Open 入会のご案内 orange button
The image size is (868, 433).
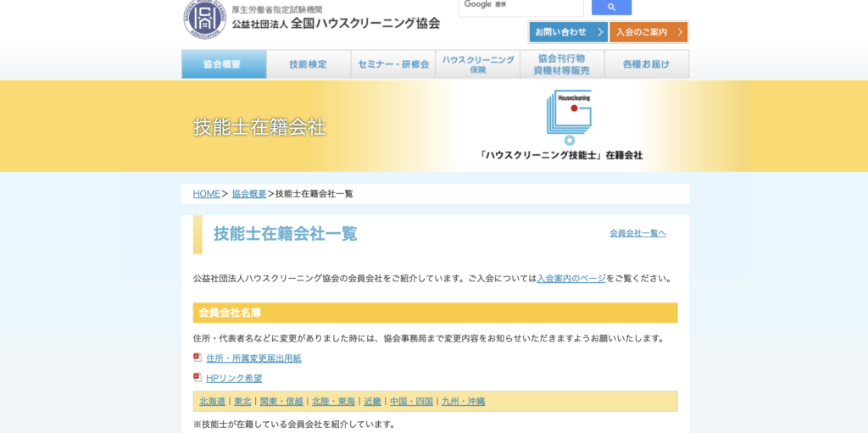point(648,32)
